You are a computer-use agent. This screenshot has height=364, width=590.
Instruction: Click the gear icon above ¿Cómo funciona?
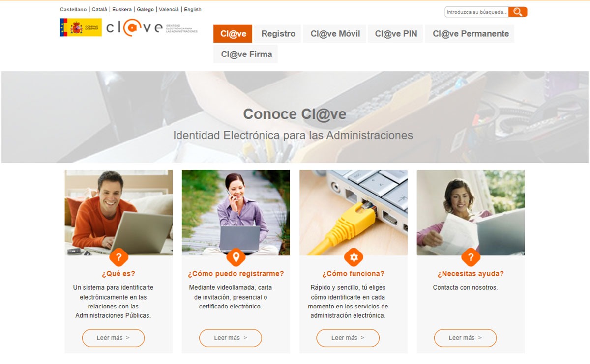(353, 257)
